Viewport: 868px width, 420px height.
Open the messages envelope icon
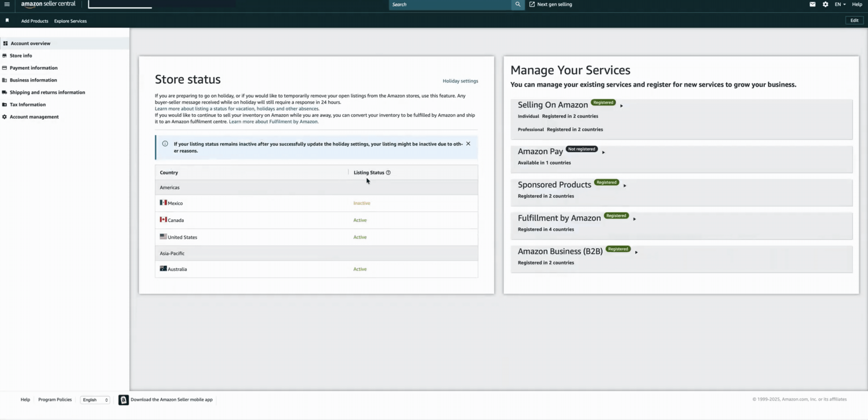(x=812, y=4)
